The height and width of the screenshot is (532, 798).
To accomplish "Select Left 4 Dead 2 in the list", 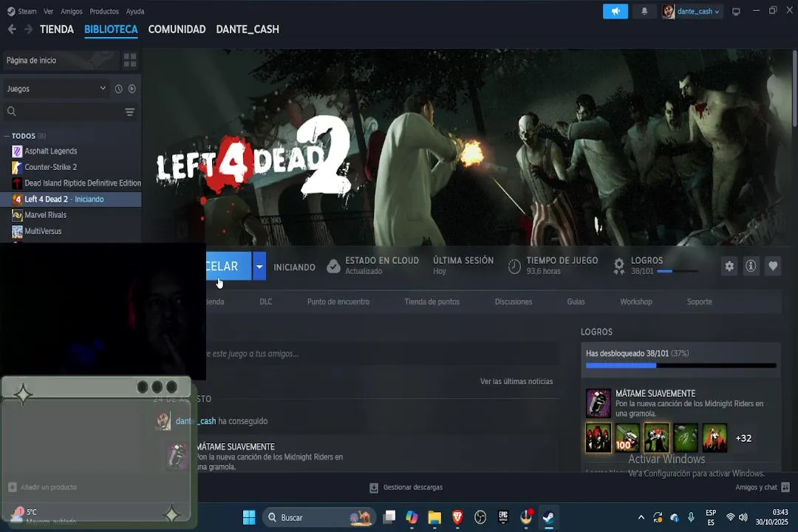I will 71,199.
